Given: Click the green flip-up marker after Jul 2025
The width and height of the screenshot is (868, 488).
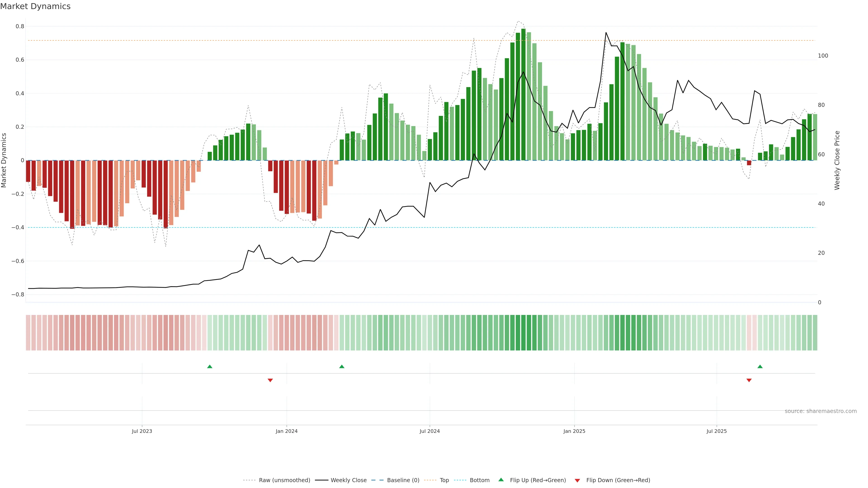Looking at the screenshot, I should point(760,366).
